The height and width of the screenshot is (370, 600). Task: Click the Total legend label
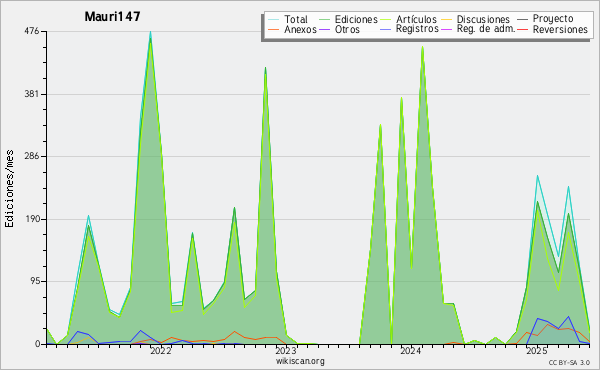[295, 19]
